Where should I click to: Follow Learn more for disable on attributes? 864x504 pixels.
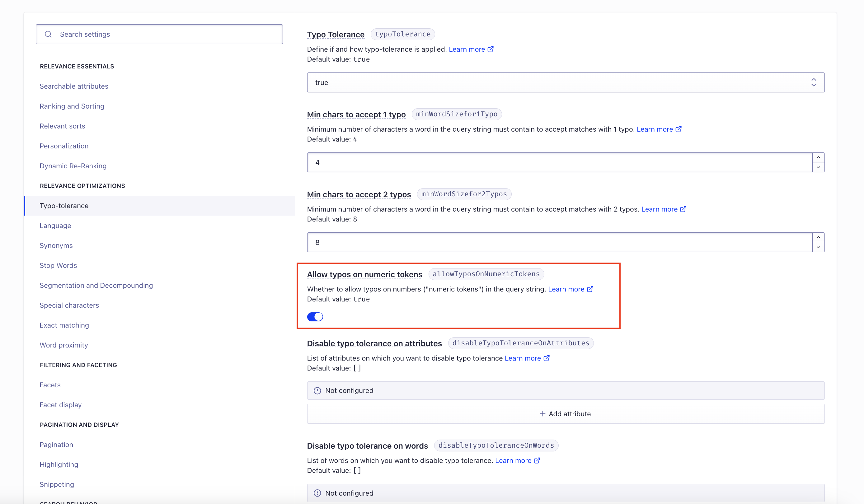523,358
